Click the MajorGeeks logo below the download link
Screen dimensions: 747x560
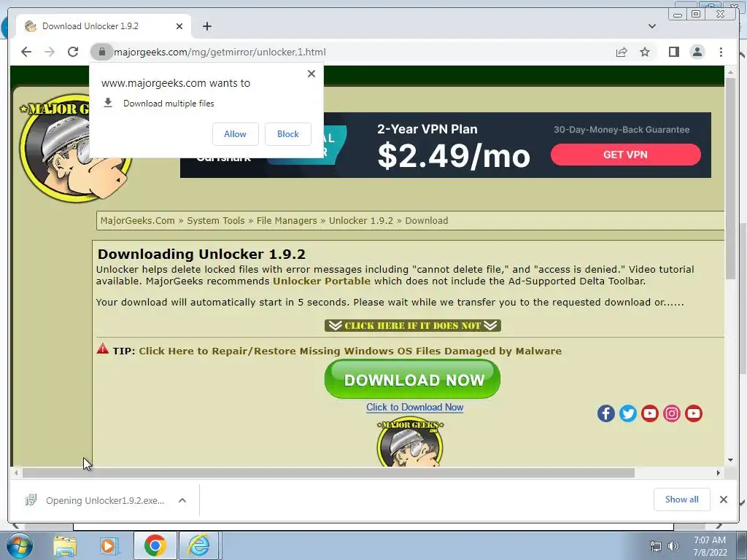pyautogui.click(x=410, y=443)
